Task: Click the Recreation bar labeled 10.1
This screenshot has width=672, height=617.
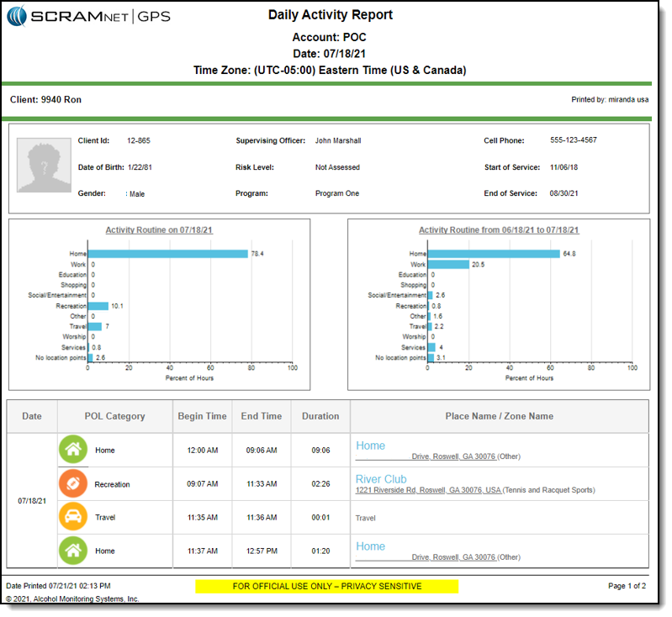Action: (x=98, y=306)
